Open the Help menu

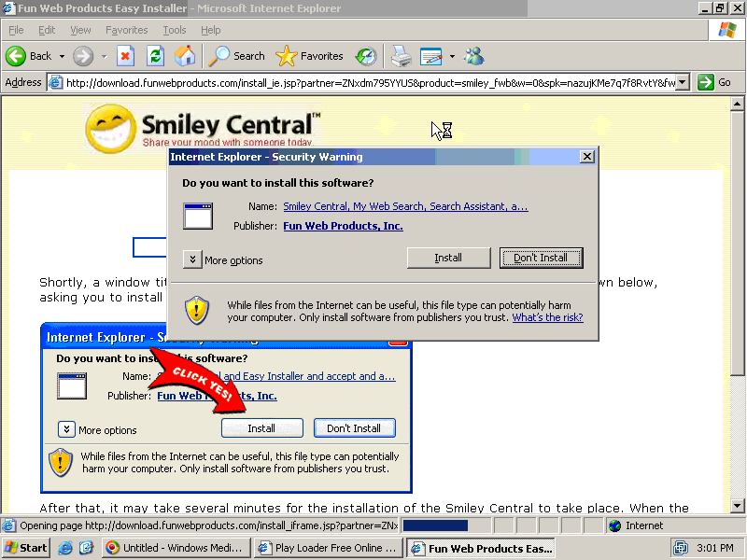tap(211, 30)
